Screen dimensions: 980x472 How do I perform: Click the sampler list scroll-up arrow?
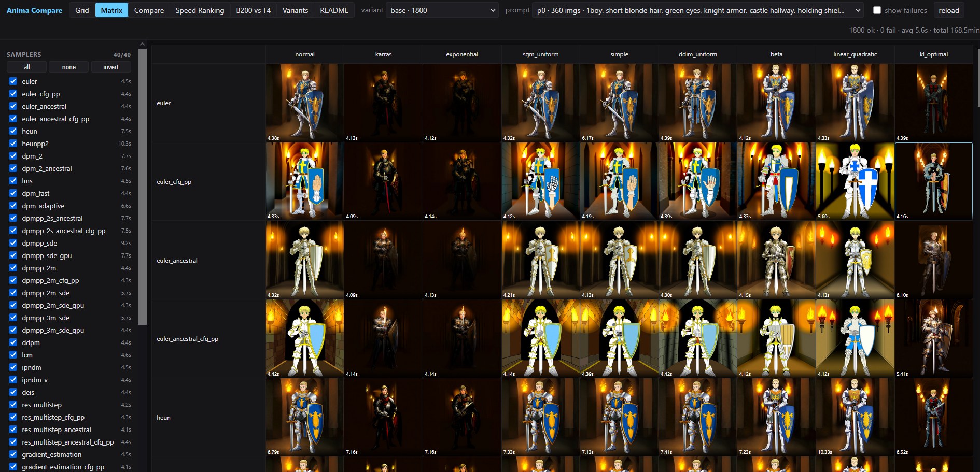(142, 45)
